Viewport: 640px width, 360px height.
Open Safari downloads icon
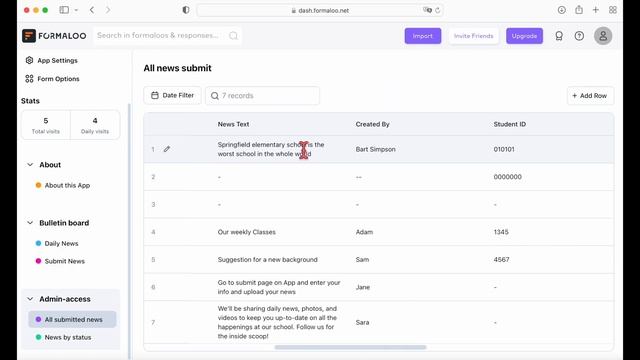click(x=562, y=10)
